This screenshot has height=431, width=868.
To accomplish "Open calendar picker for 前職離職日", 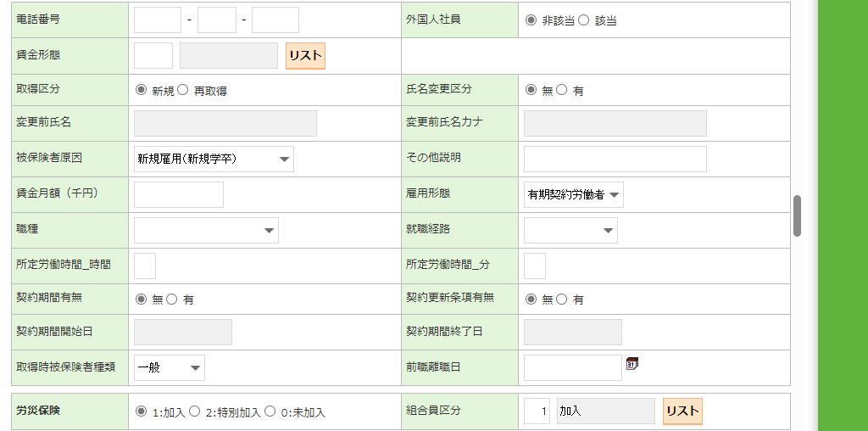I will pyautogui.click(x=632, y=363).
